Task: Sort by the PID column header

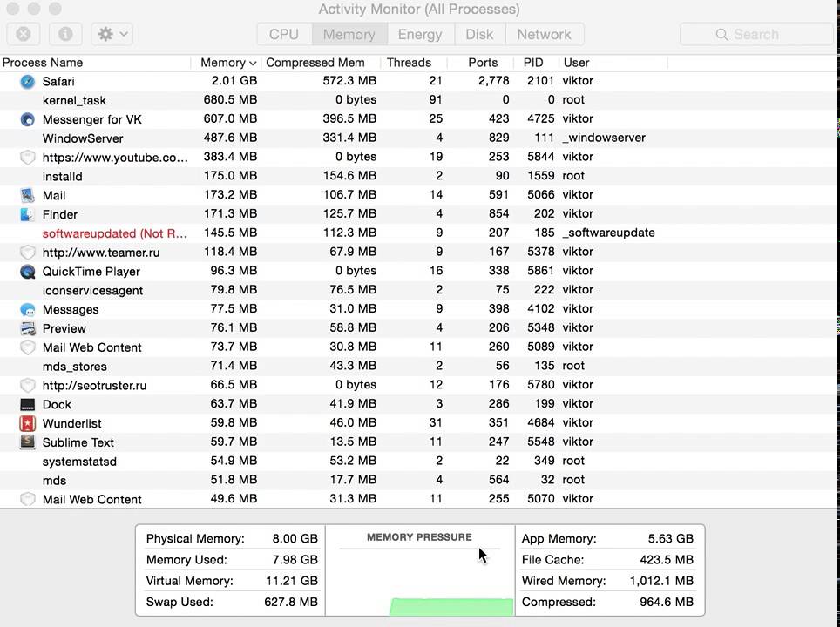Action: point(536,63)
